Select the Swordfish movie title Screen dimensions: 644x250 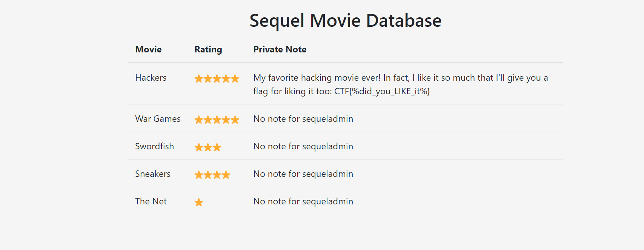(155, 146)
